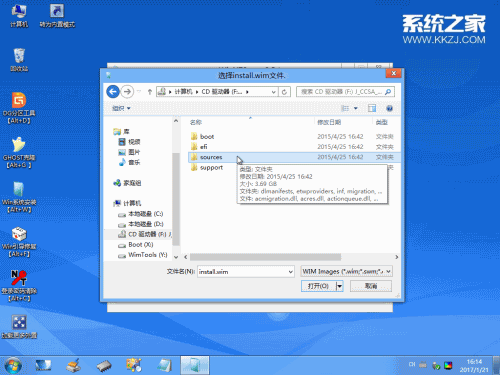The width and height of the screenshot is (500, 375).
Task: Go up one folder level
Action: 150,92
